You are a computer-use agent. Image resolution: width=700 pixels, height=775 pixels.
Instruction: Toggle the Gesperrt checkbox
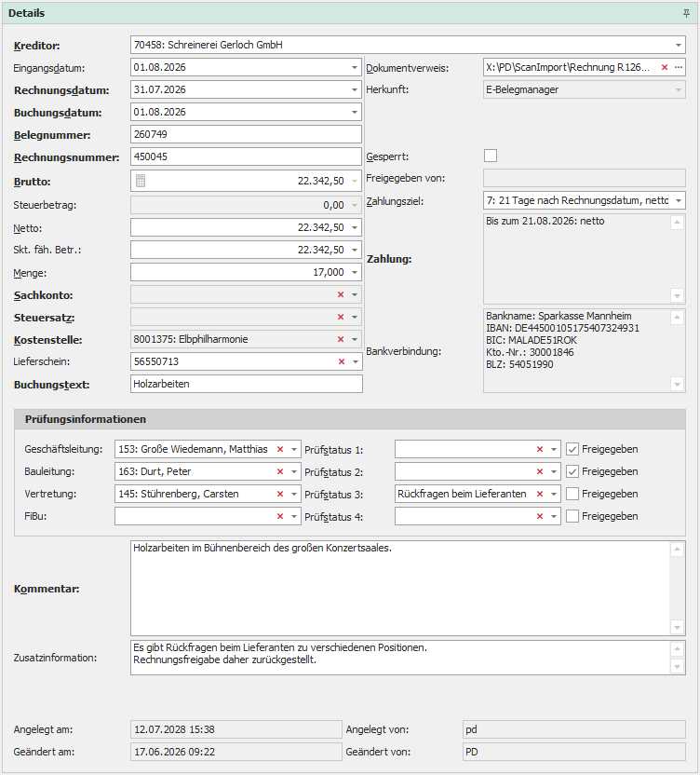(491, 156)
